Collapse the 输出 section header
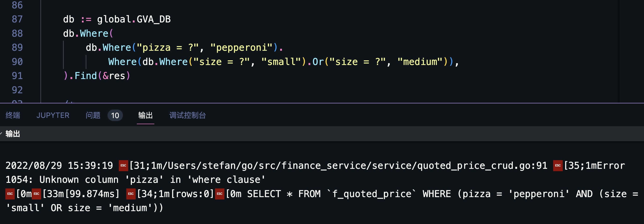The height and width of the screenshot is (224, 644). point(13,134)
